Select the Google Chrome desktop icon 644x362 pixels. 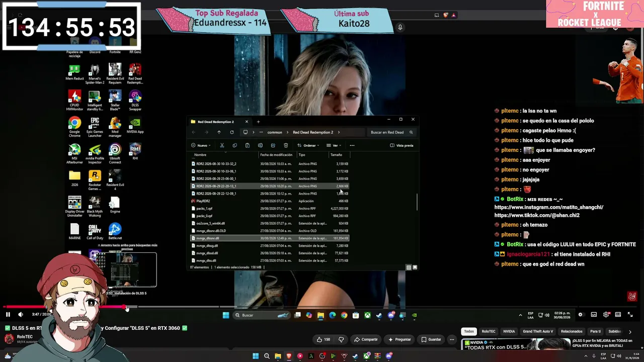[x=74, y=127]
